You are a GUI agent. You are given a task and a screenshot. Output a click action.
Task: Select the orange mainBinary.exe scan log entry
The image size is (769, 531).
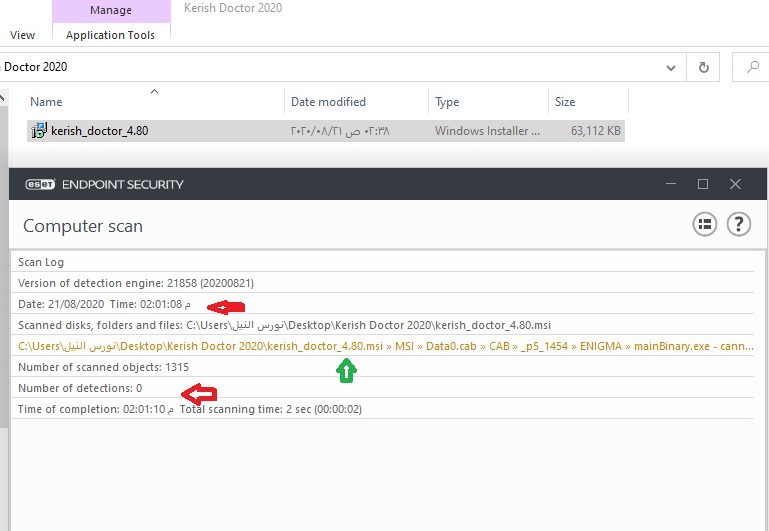point(385,346)
